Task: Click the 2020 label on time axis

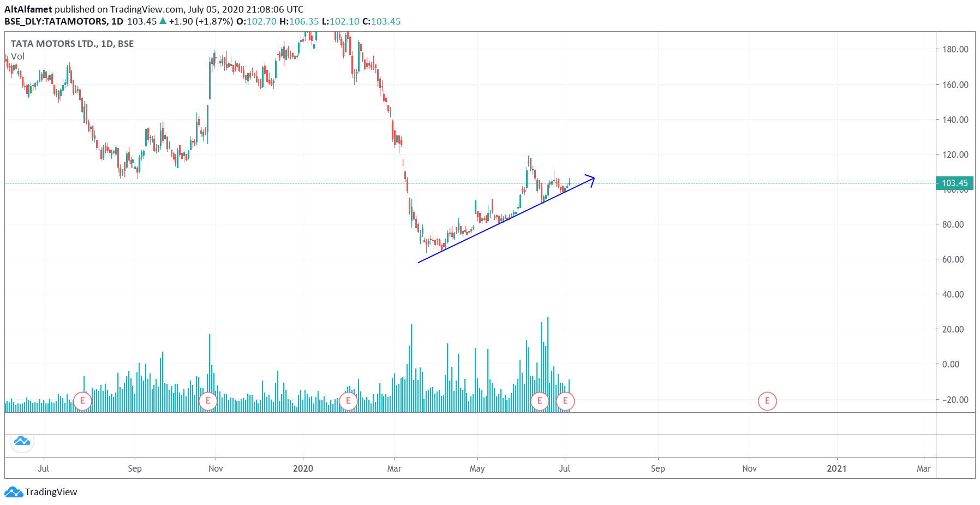Action: pos(303,468)
